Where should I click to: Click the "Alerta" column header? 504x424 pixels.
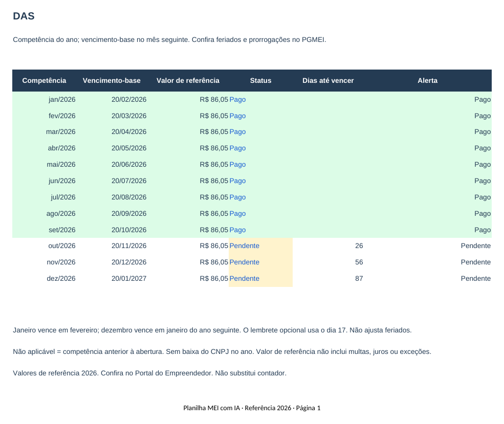coord(427,81)
